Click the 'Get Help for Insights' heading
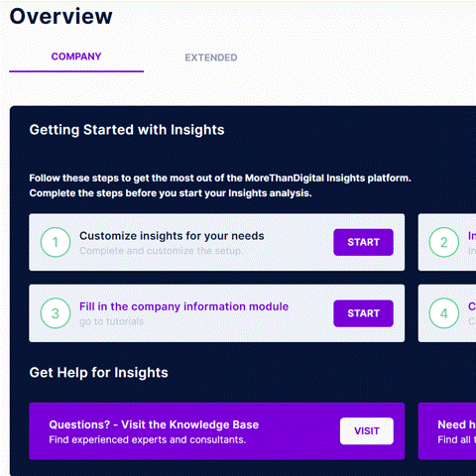This screenshot has width=476, height=476. [98, 373]
